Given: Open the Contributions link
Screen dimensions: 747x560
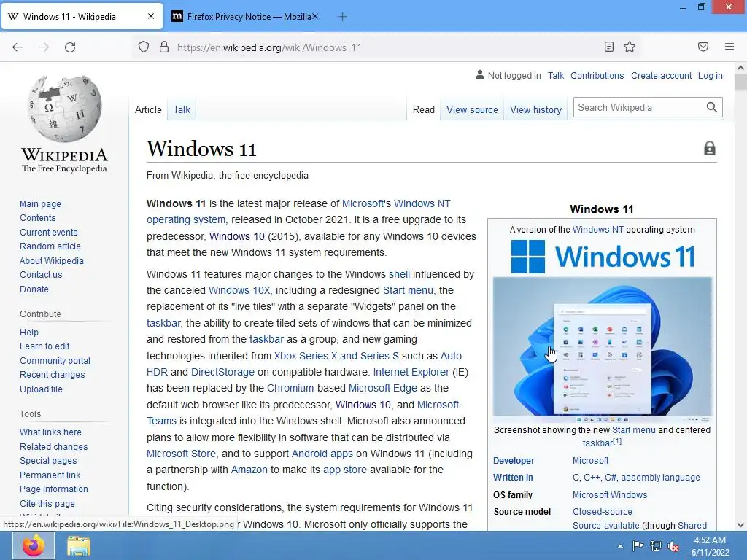Looking at the screenshot, I should tap(597, 75).
